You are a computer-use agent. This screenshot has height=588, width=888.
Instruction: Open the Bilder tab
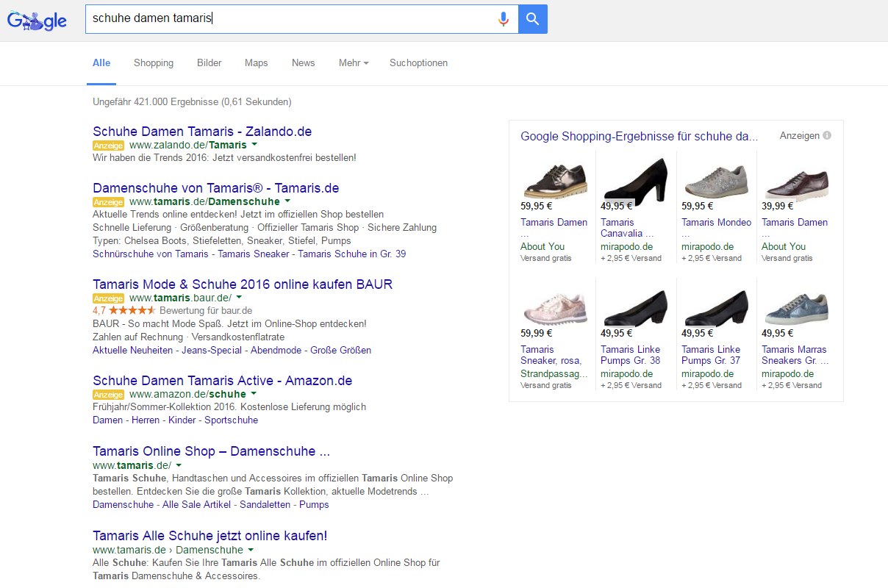coord(210,63)
